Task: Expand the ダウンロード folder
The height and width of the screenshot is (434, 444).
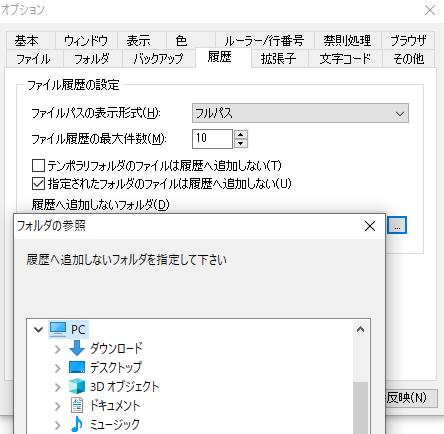Action: click(57, 349)
